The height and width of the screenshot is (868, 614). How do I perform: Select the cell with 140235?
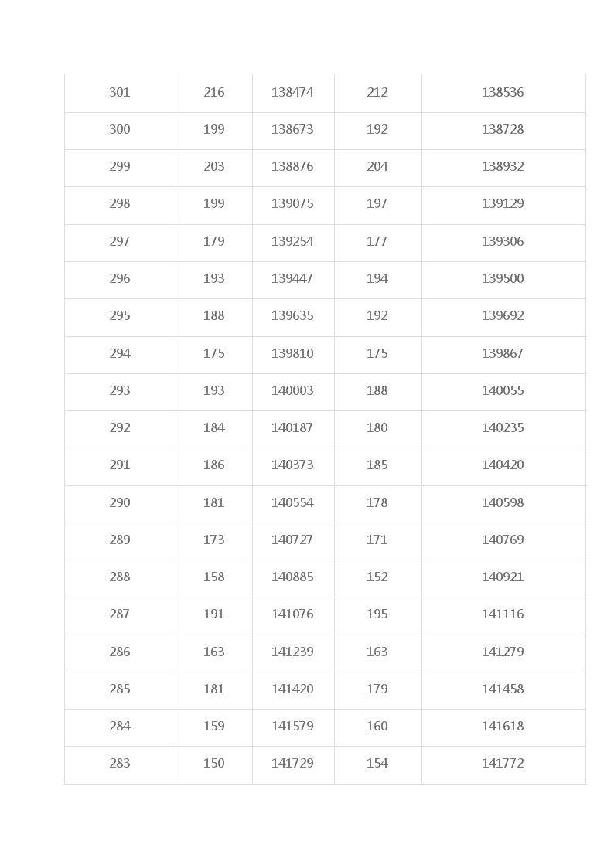pos(503,428)
